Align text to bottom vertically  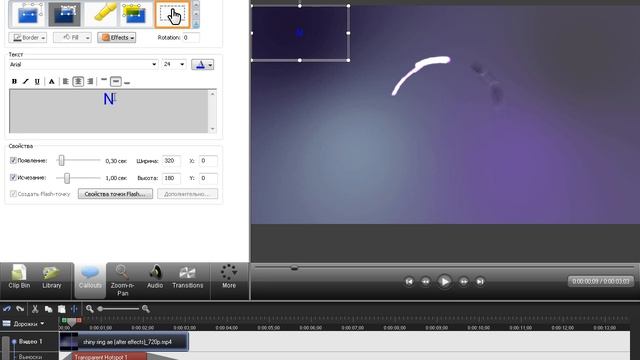[x=127, y=82]
